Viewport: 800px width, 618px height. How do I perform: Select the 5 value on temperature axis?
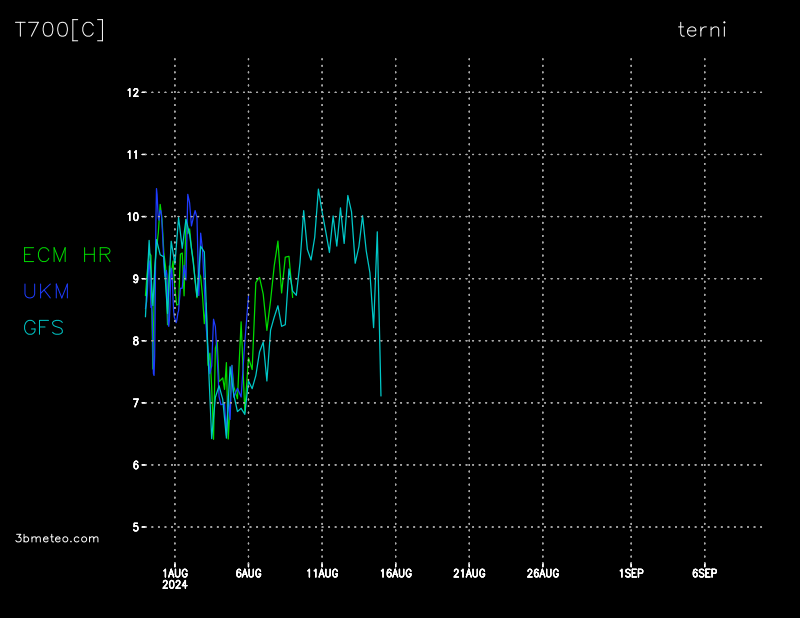(x=135, y=527)
